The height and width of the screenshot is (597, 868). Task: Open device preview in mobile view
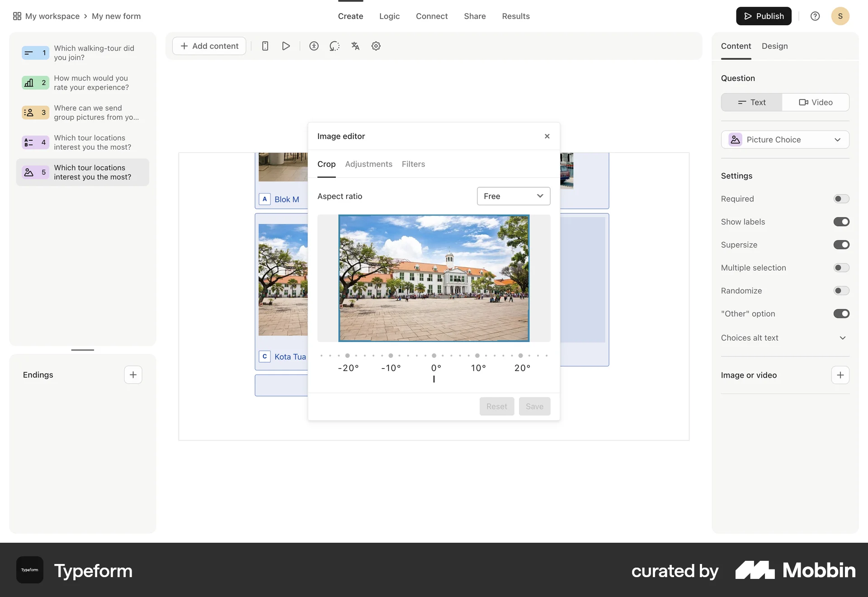[x=265, y=46]
